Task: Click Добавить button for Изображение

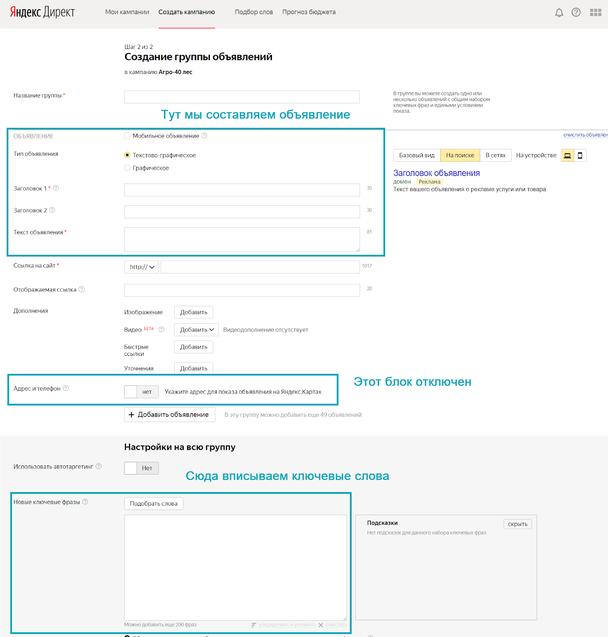Action: (x=193, y=312)
